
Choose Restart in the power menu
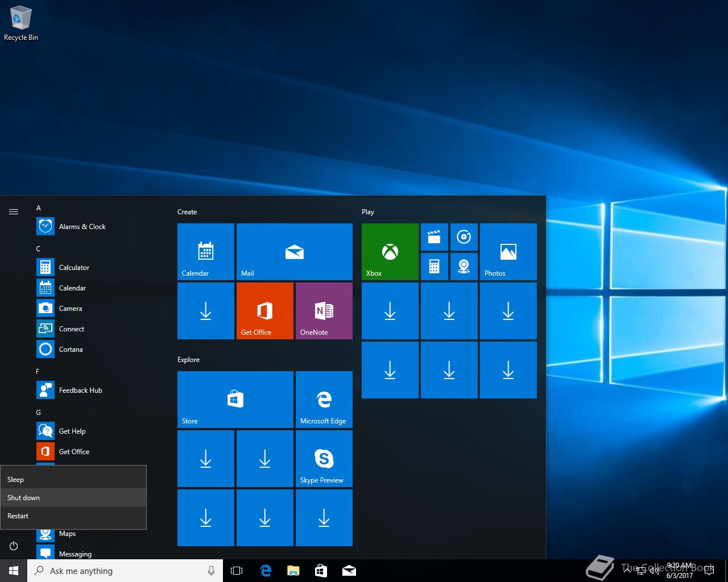coord(73,516)
